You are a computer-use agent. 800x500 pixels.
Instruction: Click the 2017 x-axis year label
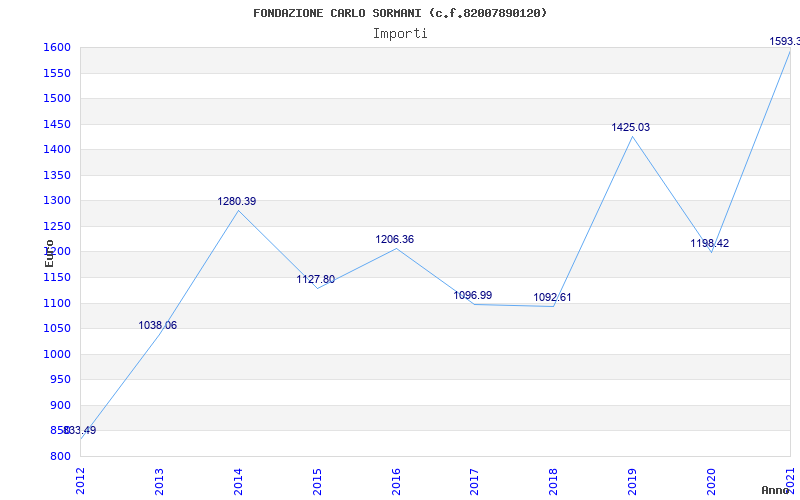click(474, 481)
